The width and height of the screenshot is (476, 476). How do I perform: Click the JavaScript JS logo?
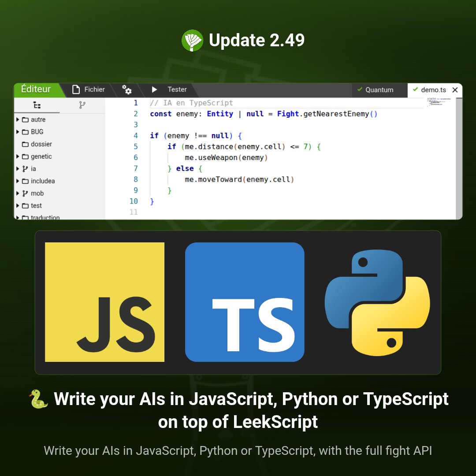point(105,302)
